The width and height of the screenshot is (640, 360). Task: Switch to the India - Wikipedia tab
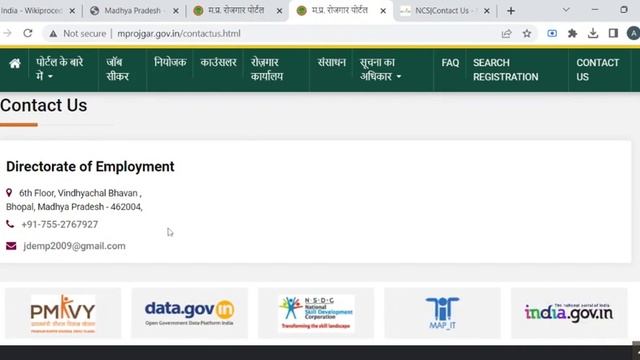tap(31, 11)
